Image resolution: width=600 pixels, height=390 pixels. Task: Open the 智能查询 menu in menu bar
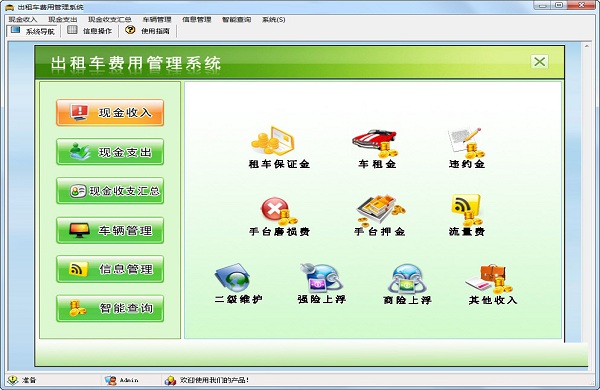pyautogui.click(x=236, y=20)
